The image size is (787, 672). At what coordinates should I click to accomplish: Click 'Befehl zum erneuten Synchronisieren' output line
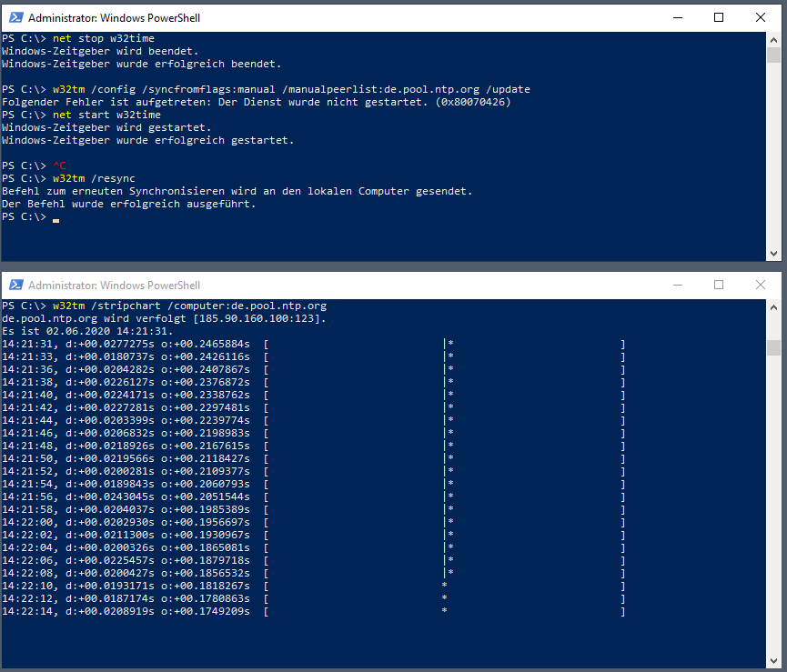click(x=237, y=192)
